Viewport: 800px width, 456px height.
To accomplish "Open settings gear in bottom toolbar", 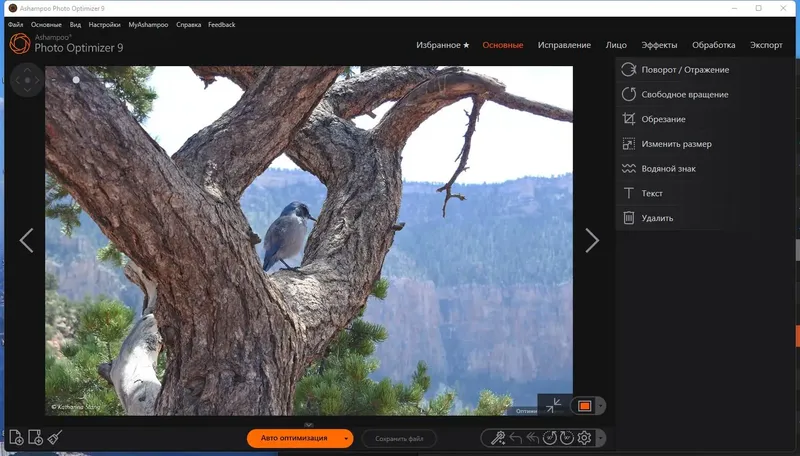I will tap(584, 438).
